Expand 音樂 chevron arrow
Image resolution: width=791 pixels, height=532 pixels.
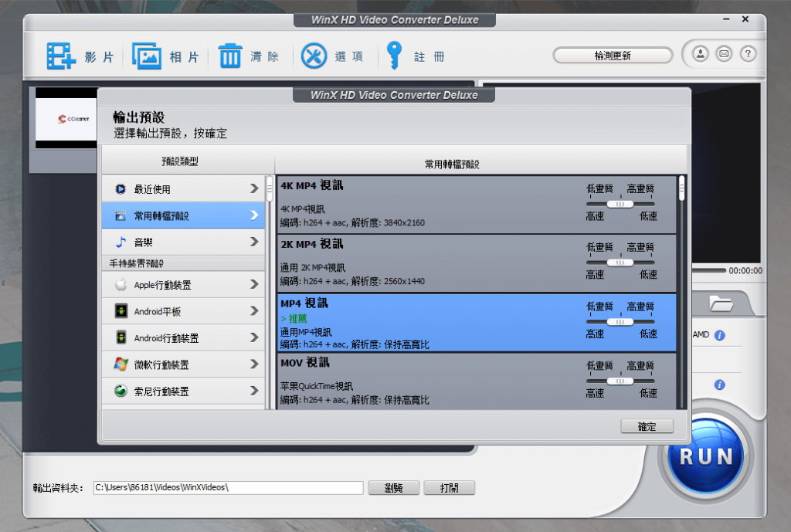(254, 242)
